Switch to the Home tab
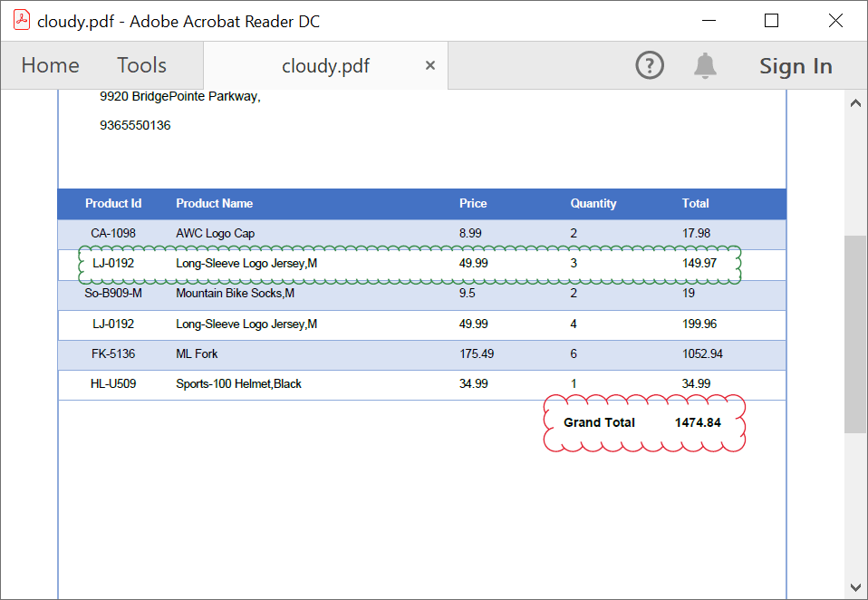The width and height of the screenshot is (868, 600). click(x=50, y=65)
